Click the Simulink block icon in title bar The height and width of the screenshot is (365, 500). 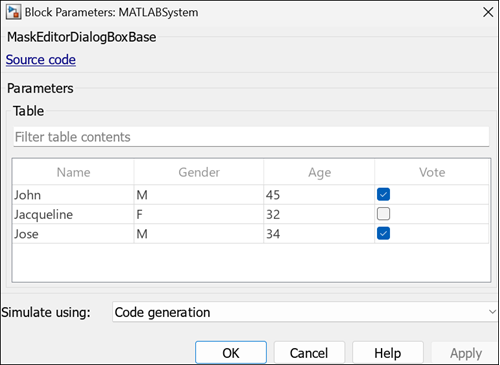(x=13, y=12)
